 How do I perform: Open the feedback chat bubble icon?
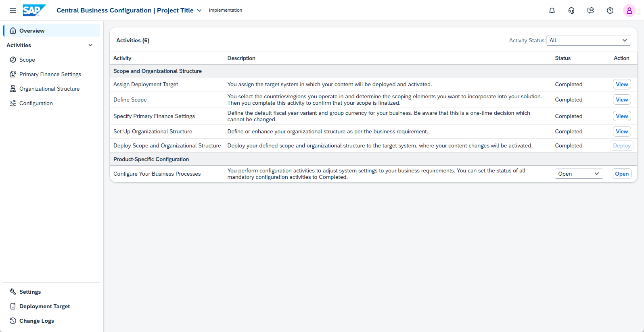pos(591,10)
